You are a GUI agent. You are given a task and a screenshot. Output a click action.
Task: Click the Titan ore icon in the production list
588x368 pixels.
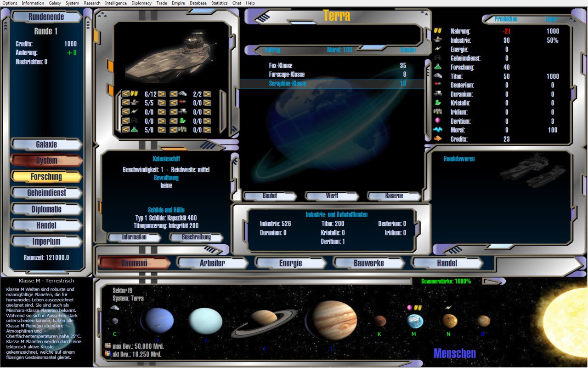click(x=438, y=76)
